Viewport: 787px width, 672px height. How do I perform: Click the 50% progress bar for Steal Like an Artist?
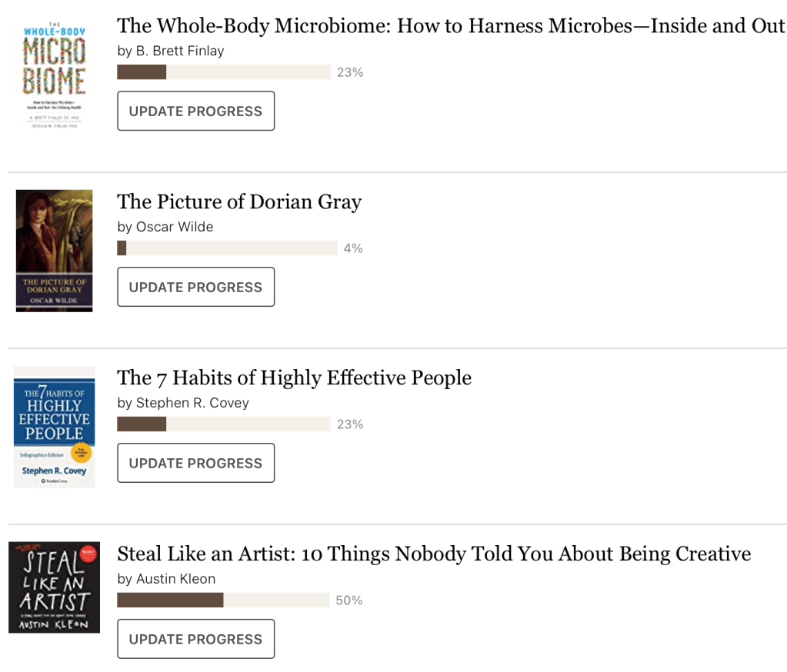[223, 600]
